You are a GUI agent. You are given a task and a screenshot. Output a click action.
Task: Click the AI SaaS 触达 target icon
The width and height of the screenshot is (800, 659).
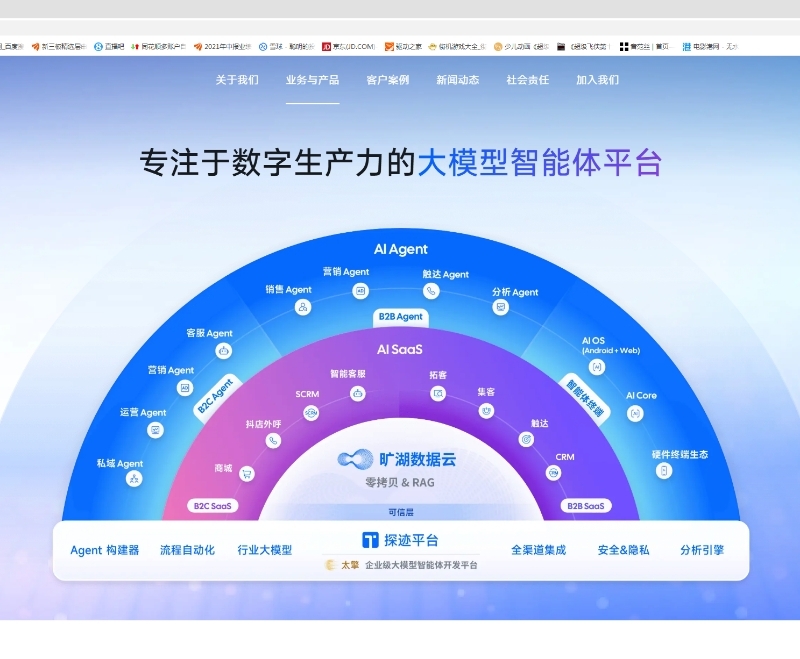pos(526,439)
